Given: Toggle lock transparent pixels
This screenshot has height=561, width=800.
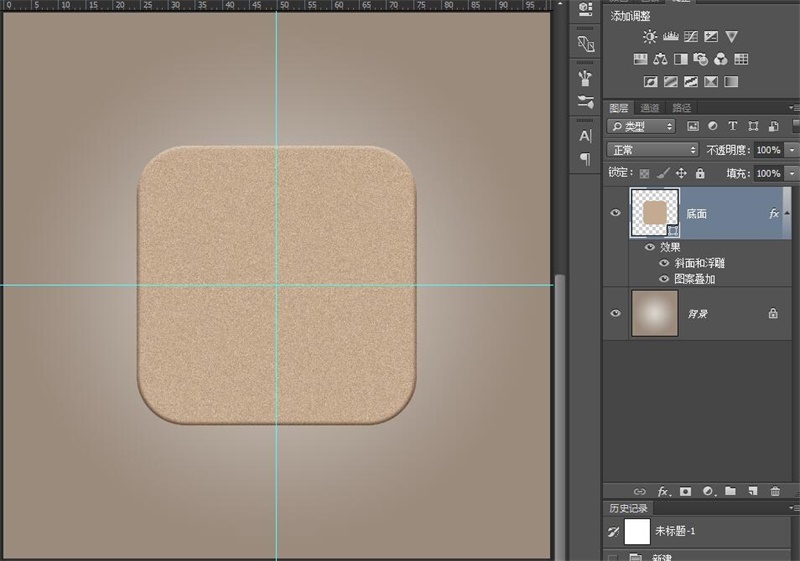Looking at the screenshot, I should (644, 173).
